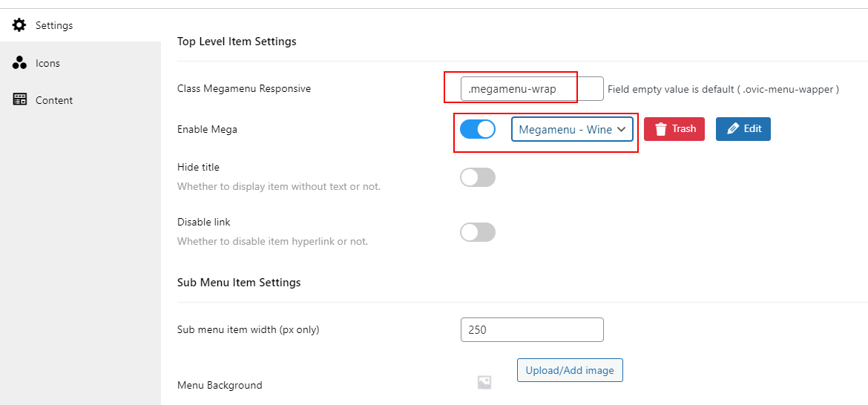Click the red Trash button
The width and height of the screenshot is (868, 405).
(674, 129)
